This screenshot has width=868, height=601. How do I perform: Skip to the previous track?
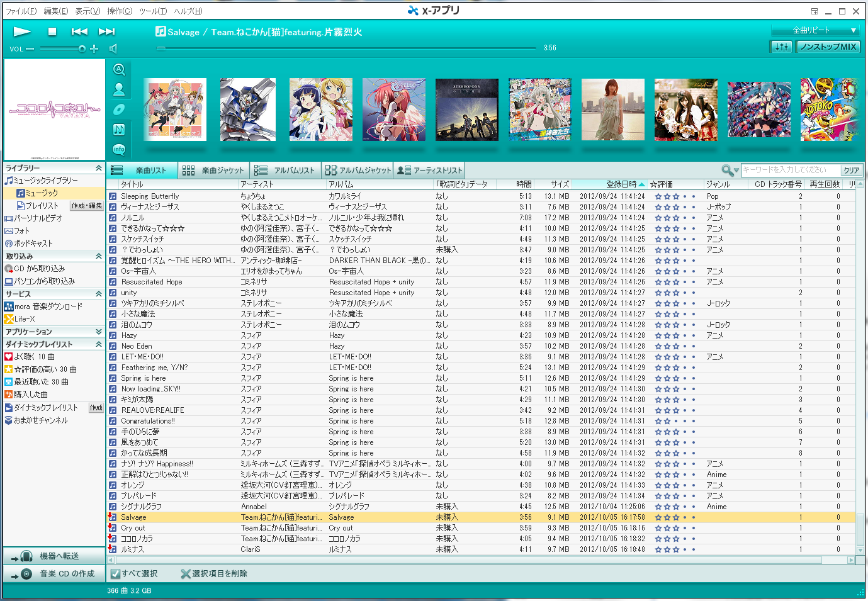click(x=79, y=31)
